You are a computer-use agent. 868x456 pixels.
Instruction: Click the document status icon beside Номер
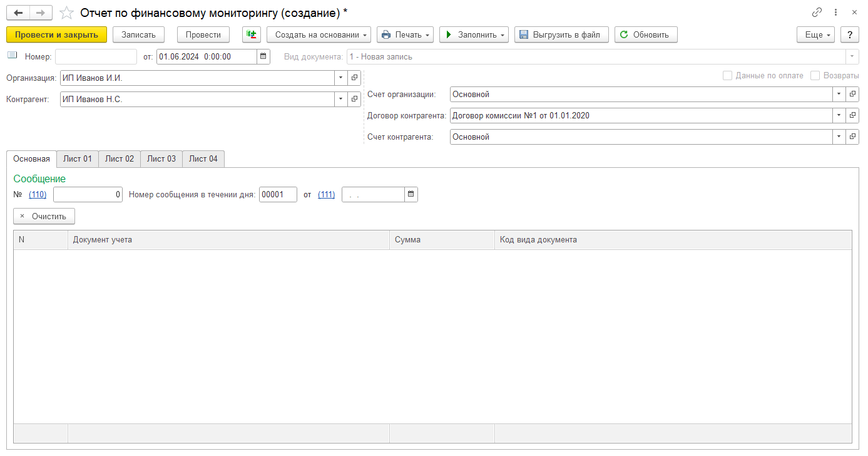13,56
